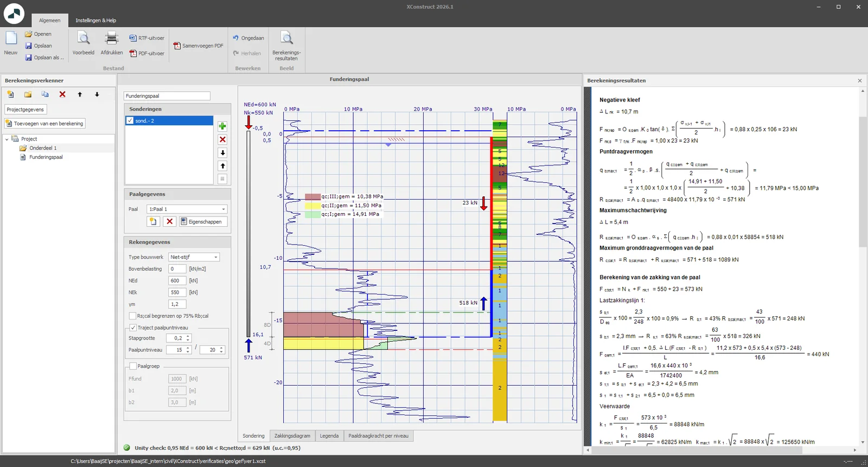Viewport: 868px width, 467px height.
Task: Remove the sondering with the red cross
Action: (x=222, y=139)
